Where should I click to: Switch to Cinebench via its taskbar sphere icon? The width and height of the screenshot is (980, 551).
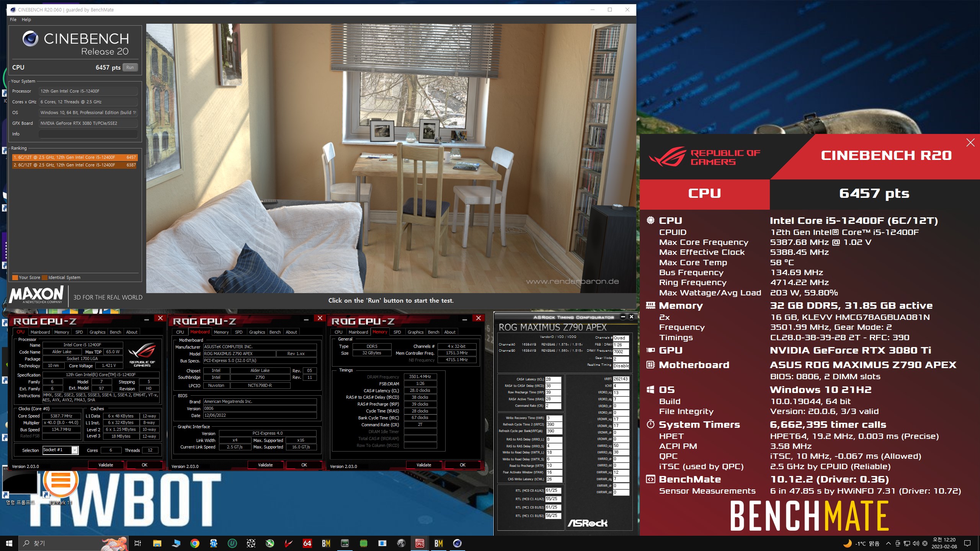(x=457, y=543)
